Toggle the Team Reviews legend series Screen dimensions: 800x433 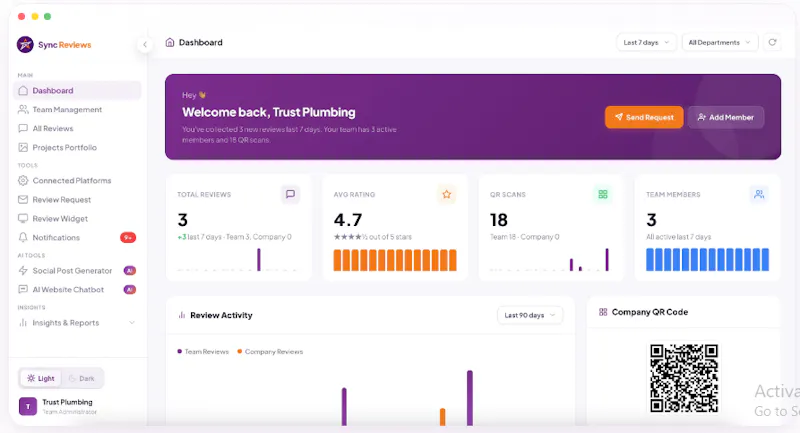point(203,351)
